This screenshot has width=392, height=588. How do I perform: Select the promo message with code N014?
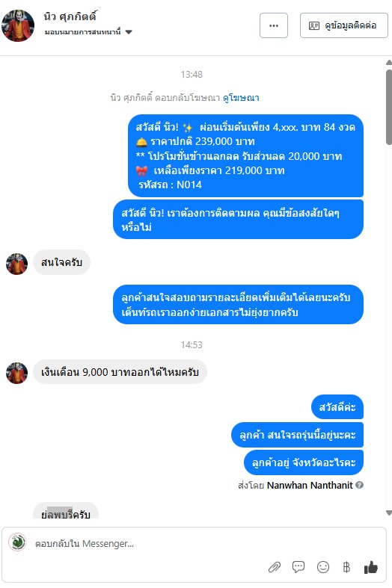point(245,155)
